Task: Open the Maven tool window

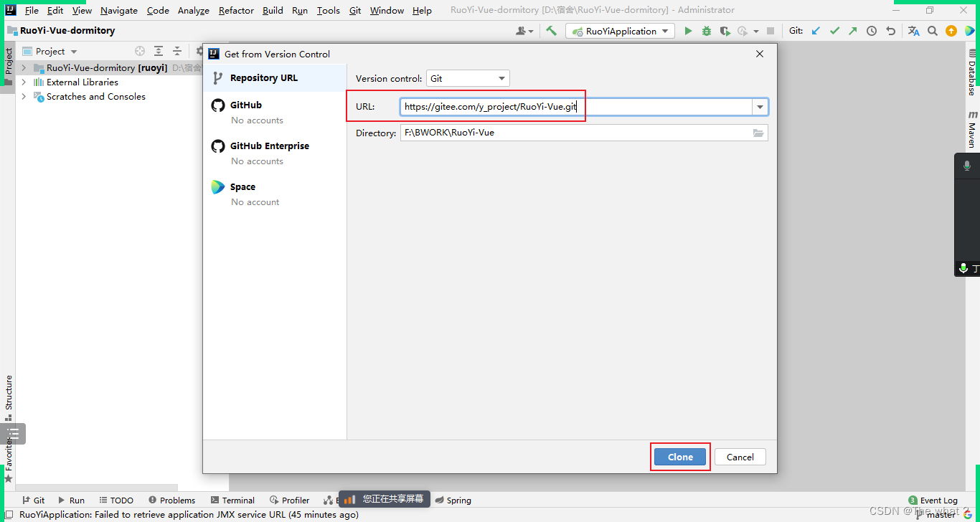Action: 972,129
